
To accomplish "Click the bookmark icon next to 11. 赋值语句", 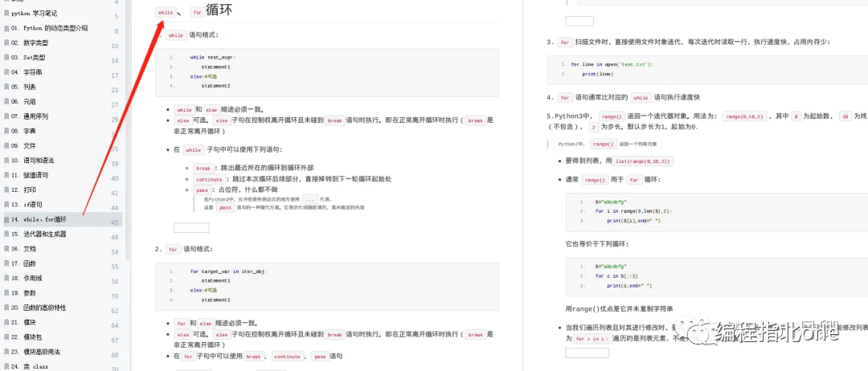I will tap(6, 175).
